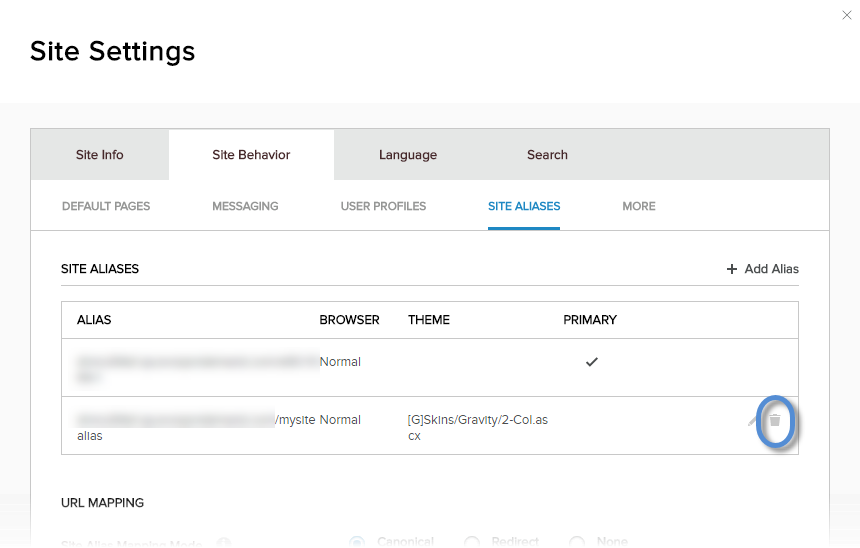Open the User Profiles sub-tab
Image resolution: width=860 pixels, height=548 pixels.
click(x=383, y=206)
